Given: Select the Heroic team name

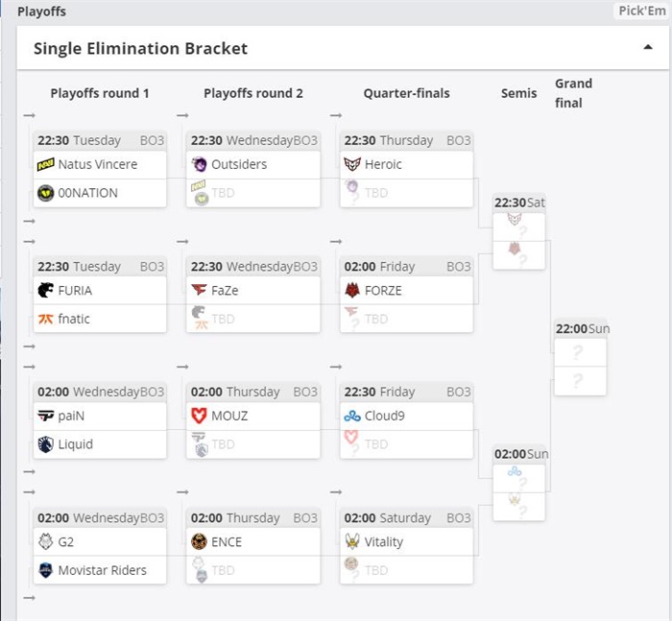Looking at the screenshot, I should tap(383, 164).
